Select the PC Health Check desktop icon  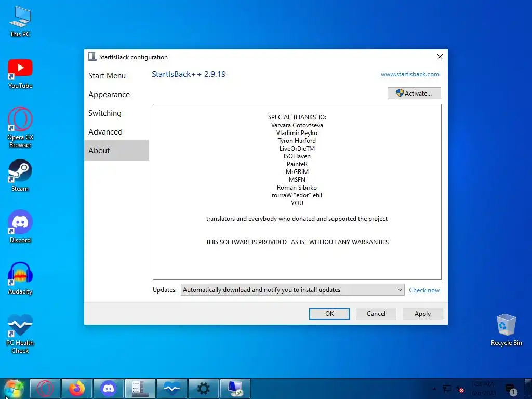coord(20,334)
